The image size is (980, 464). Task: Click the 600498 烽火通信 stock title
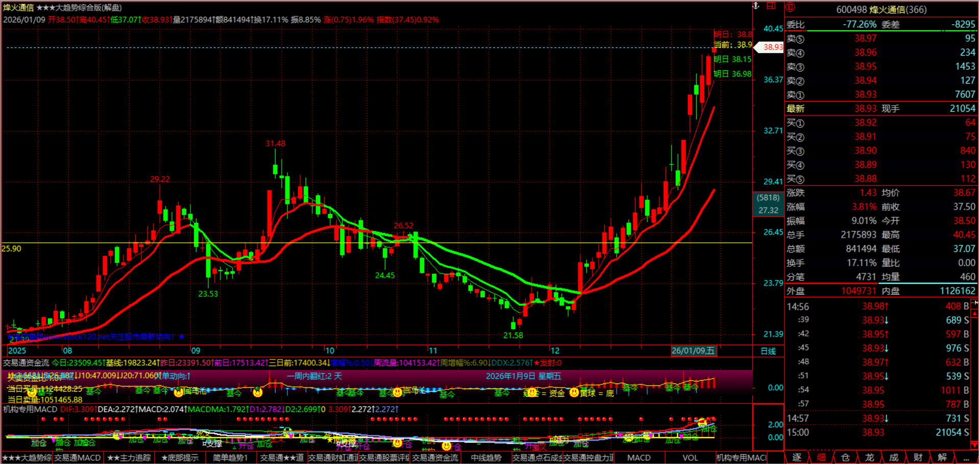[x=881, y=10]
